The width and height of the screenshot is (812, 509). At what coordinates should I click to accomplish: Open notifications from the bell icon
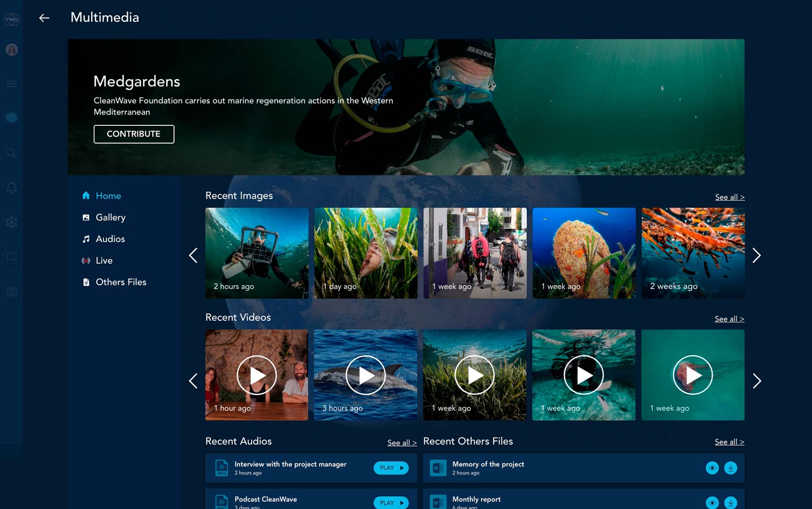(x=11, y=188)
